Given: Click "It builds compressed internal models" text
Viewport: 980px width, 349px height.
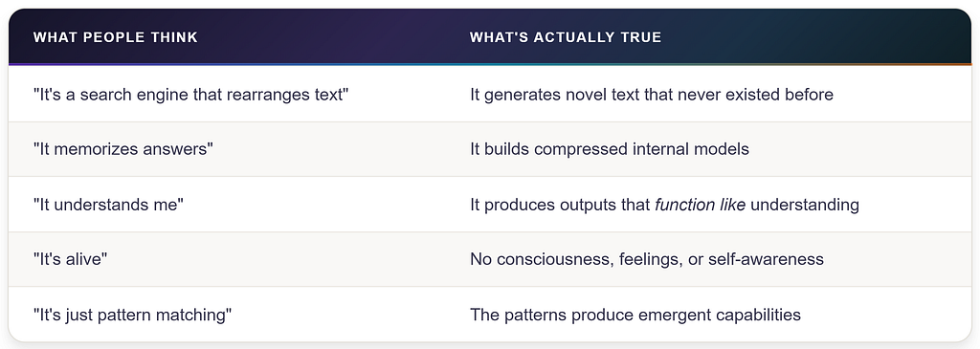Looking at the screenshot, I should tap(610, 150).
